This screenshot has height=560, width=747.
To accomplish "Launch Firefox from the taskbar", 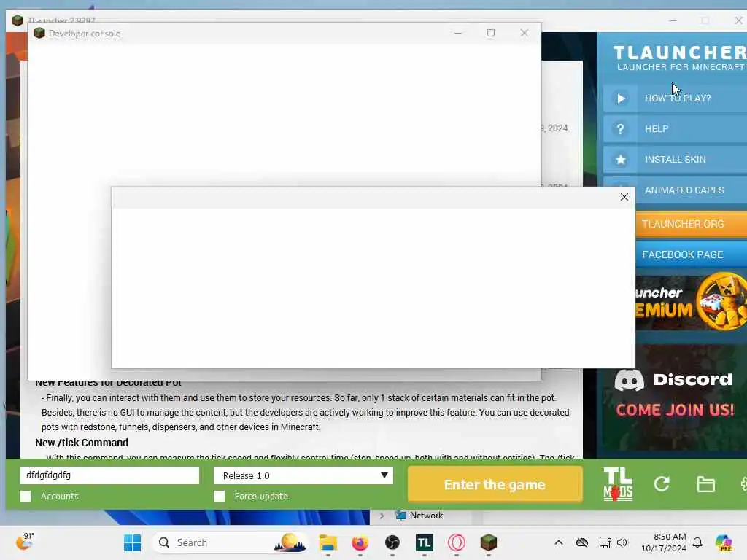I will [360, 542].
